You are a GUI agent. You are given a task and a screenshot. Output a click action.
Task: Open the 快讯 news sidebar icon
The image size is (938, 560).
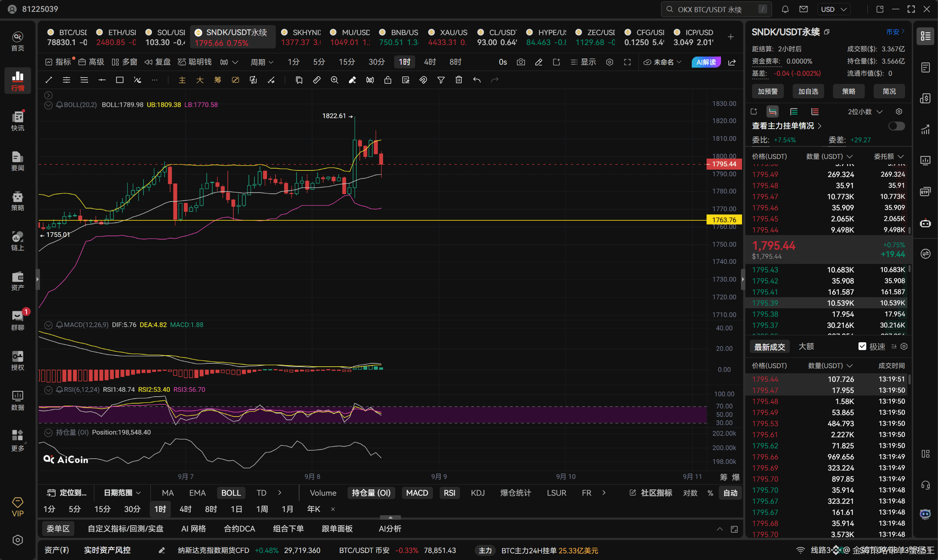pyautogui.click(x=18, y=121)
